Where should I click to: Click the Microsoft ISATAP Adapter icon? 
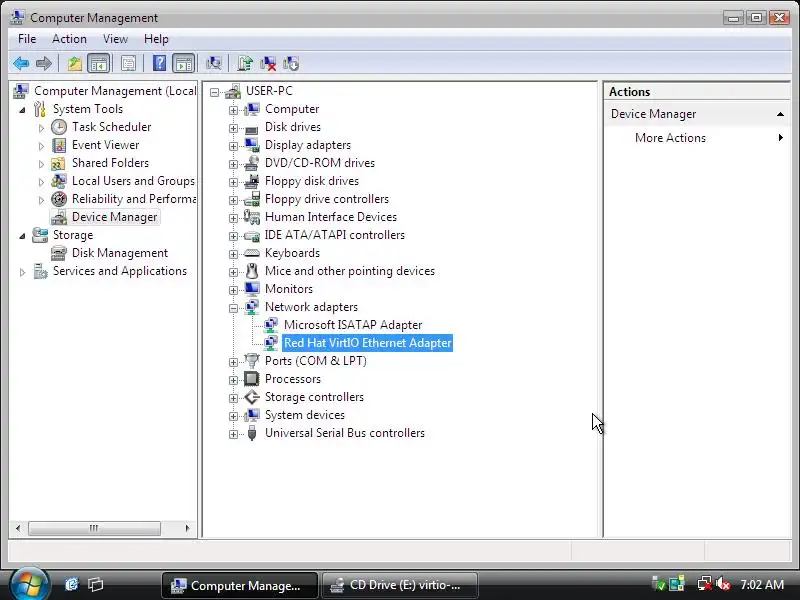pos(271,325)
